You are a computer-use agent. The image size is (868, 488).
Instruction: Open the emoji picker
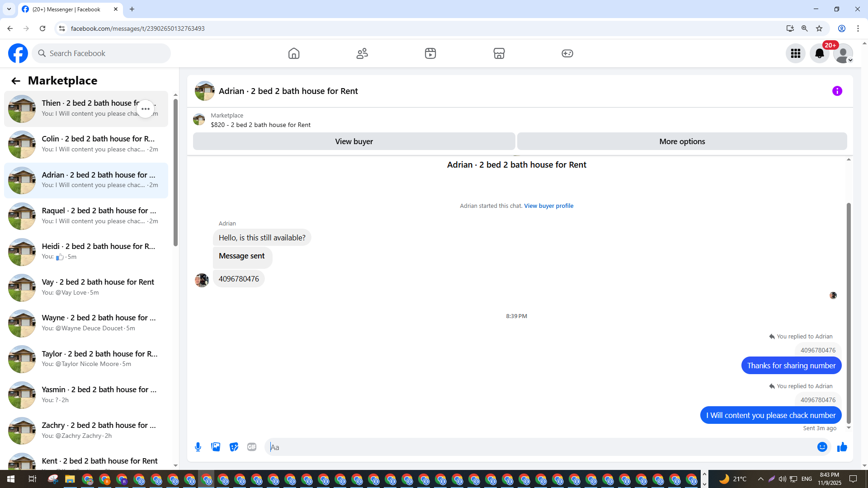[822, 447]
